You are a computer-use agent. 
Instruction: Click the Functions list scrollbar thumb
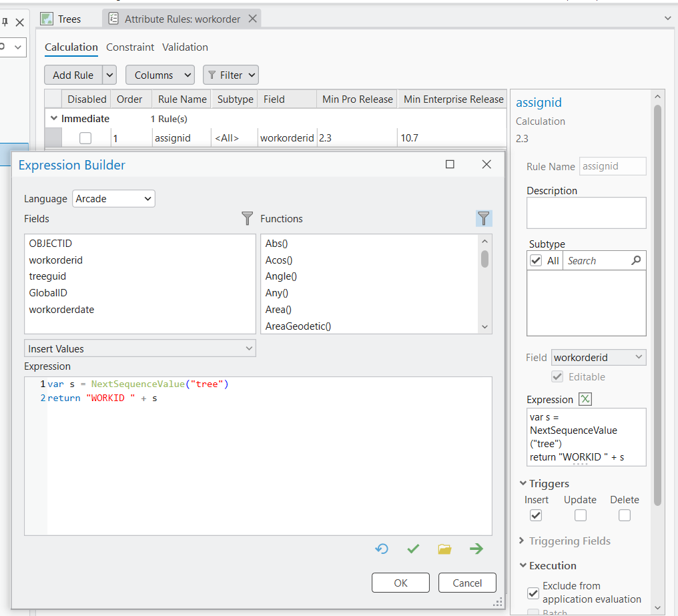pos(484,259)
